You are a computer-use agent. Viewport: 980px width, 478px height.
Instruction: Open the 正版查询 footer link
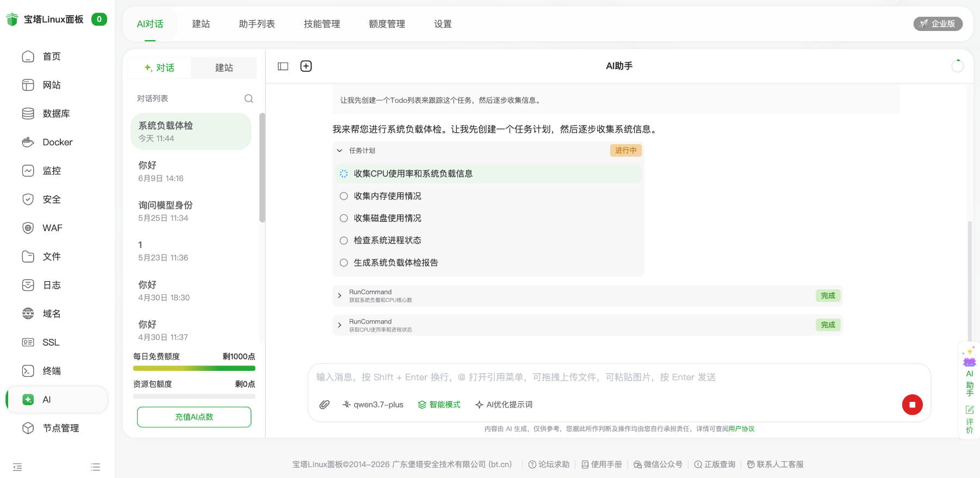715,464
